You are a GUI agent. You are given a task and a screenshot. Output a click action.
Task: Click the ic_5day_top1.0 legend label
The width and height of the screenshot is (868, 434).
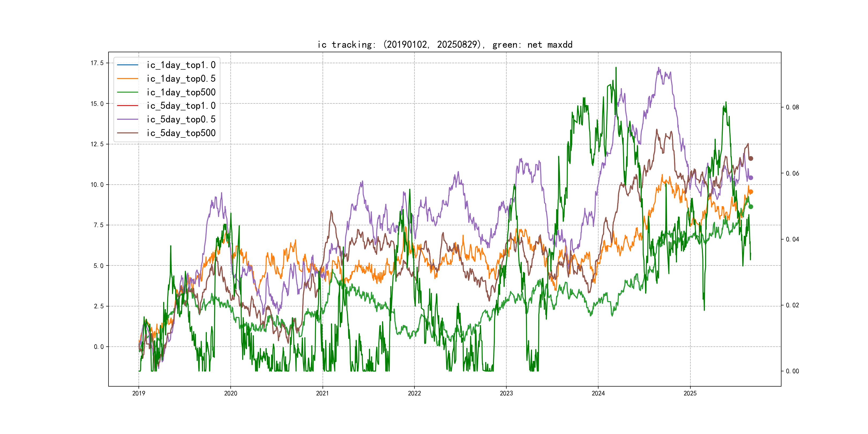181,106
